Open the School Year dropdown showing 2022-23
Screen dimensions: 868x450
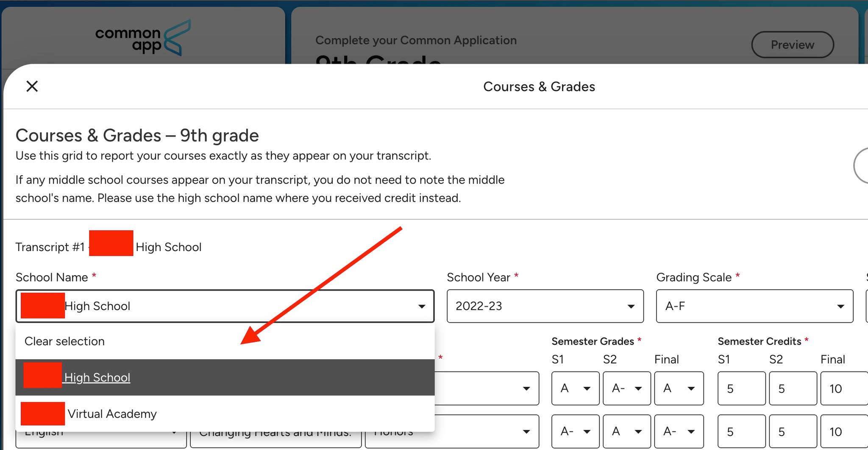coord(545,306)
